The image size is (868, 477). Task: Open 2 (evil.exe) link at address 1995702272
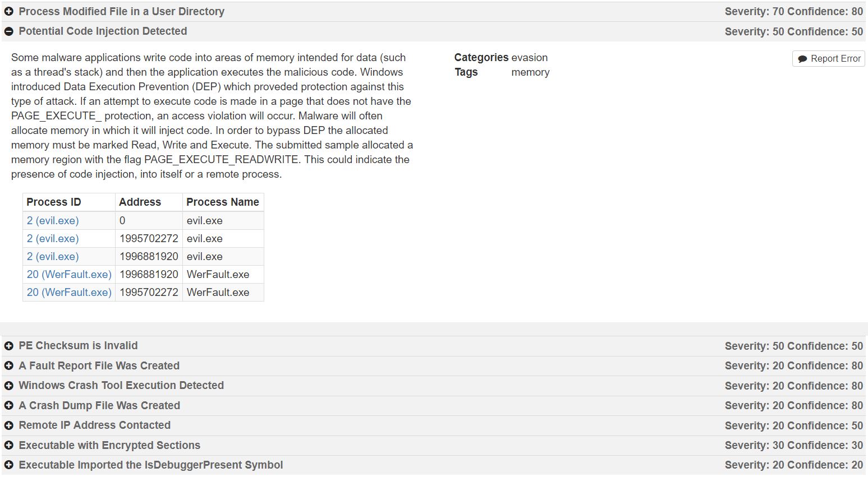[x=53, y=238]
